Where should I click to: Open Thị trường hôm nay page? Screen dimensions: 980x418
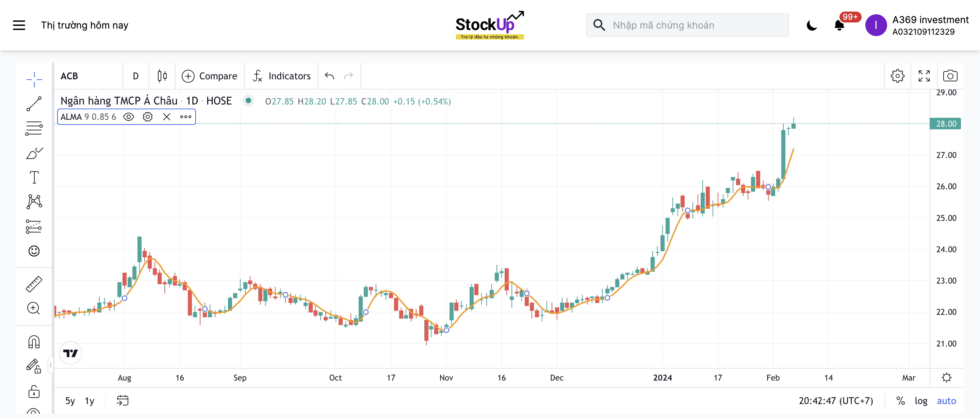[x=84, y=25]
